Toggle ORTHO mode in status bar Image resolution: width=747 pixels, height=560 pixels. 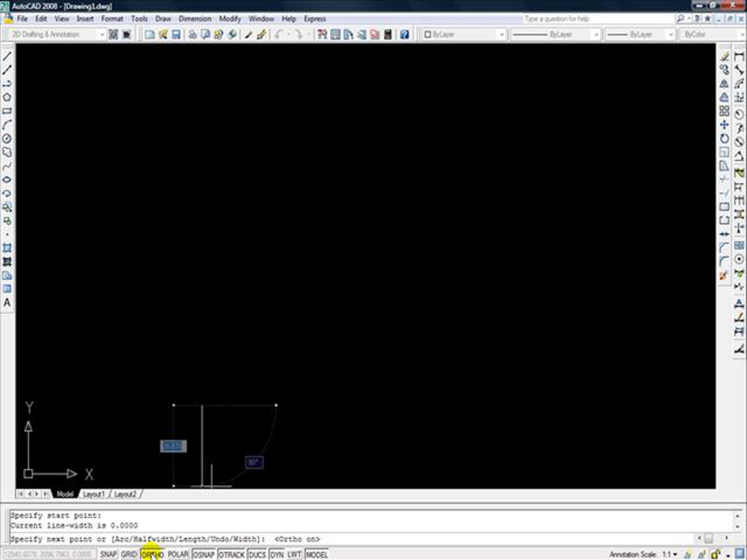(152, 555)
